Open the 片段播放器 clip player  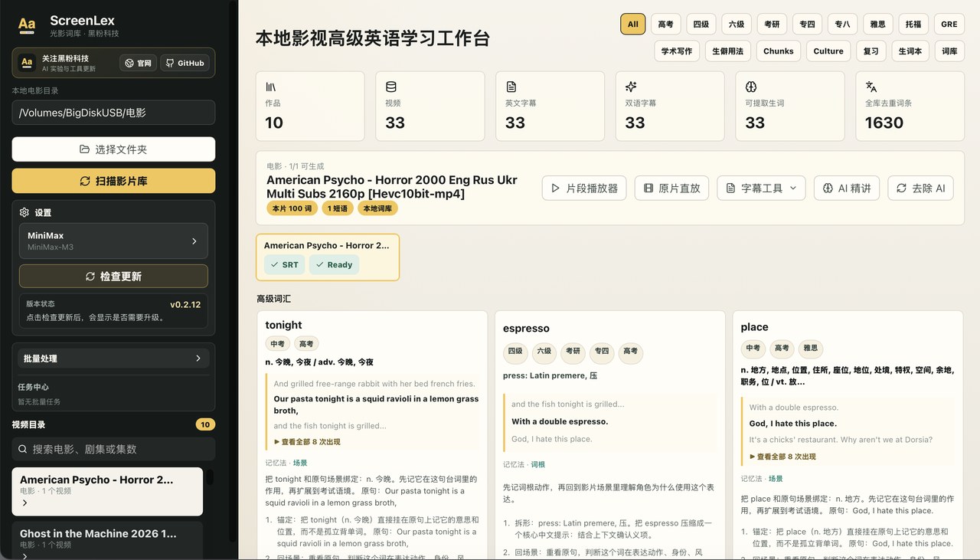[x=584, y=188]
